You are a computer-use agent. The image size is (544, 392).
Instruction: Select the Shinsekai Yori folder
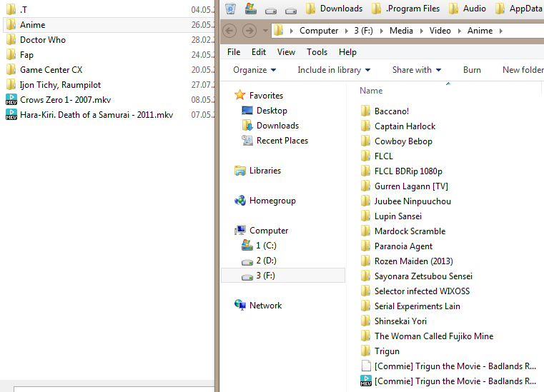(394, 321)
